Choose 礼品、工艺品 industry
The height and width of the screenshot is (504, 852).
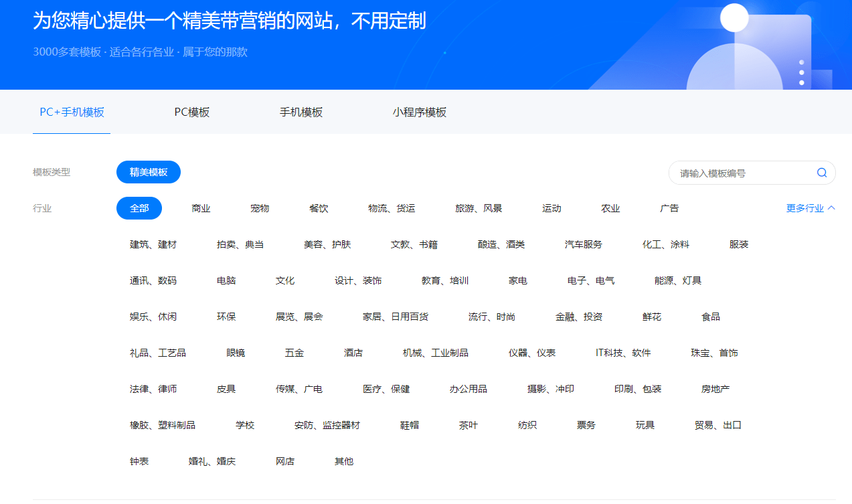click(158, 353)
